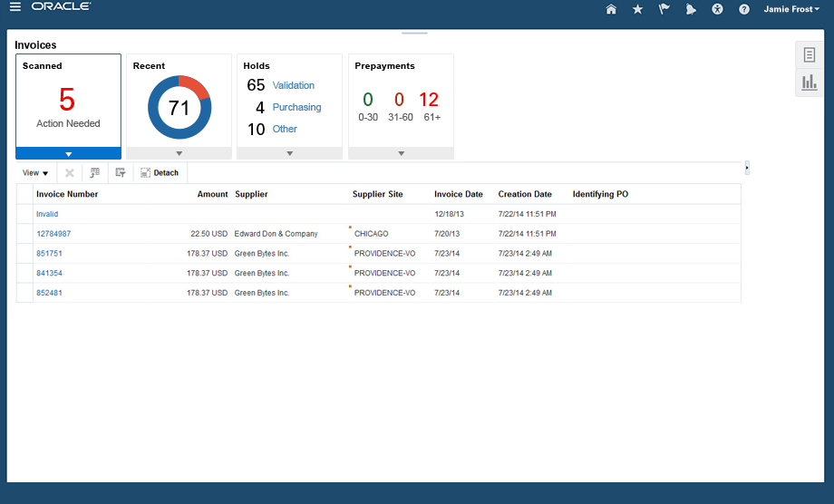834x504 pixels.
Task: Go to Home via house icon
Action: (611, 9)
